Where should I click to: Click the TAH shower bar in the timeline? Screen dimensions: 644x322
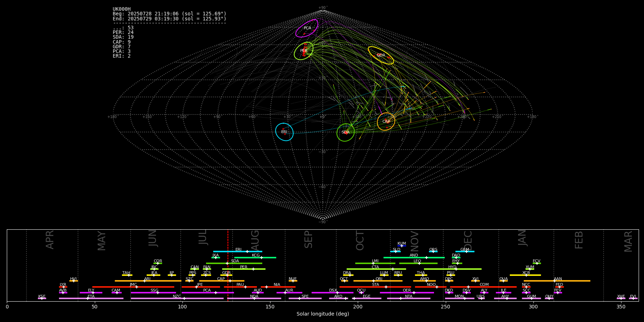tap(127, 275)
